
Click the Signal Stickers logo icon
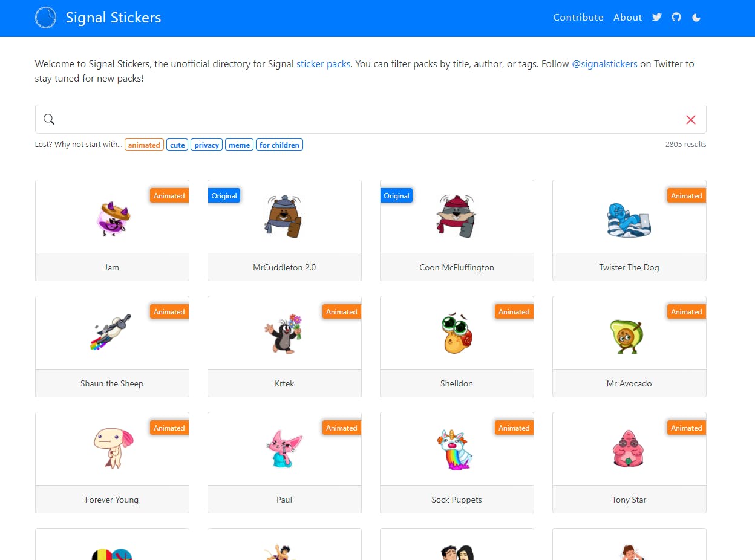[45, 18]
